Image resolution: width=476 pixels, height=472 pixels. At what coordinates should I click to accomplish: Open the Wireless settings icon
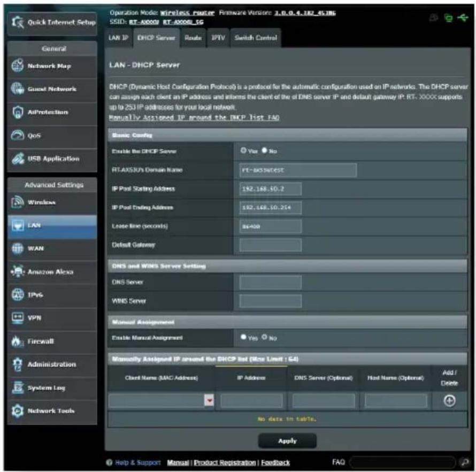[x=18, y=202]
